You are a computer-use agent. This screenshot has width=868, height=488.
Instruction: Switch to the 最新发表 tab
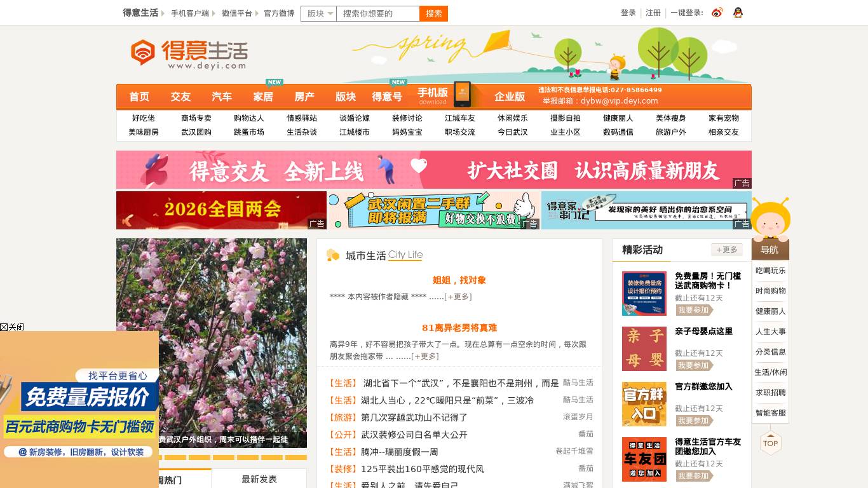(x=259, y=480)
